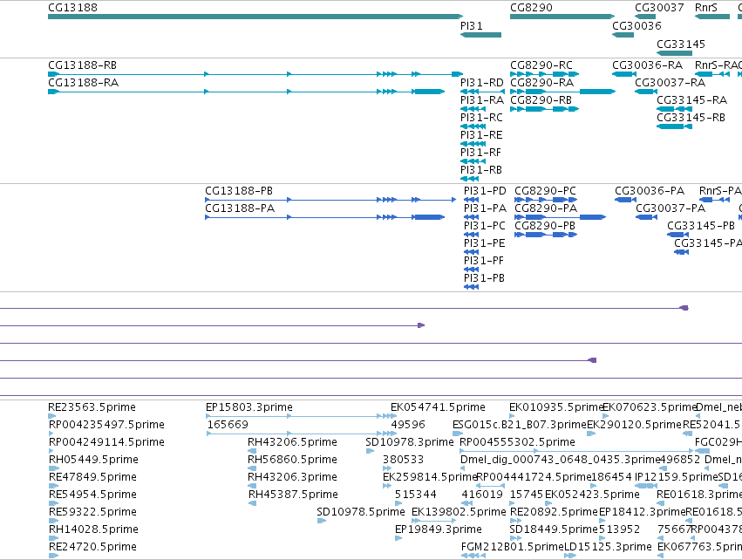Click the SD10978.5prime EST label
The height and width of the screenshot is (560, 742).
point(361,512)
